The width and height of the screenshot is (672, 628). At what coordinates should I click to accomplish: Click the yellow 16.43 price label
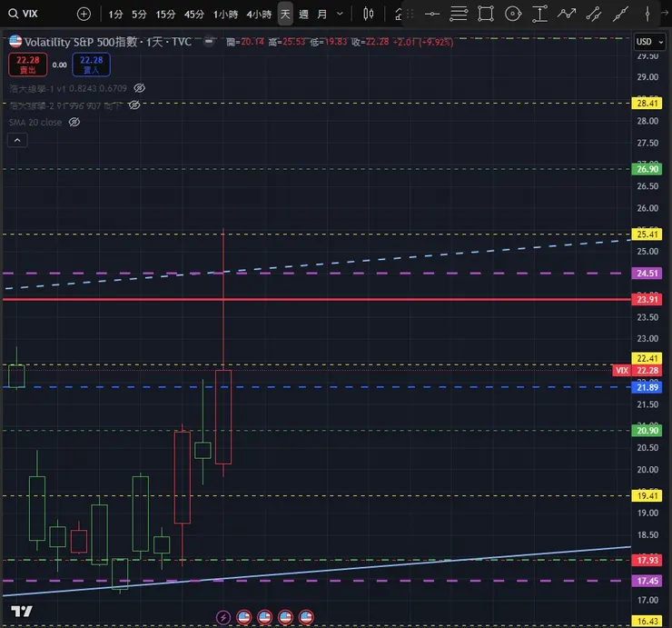(647, 622)
